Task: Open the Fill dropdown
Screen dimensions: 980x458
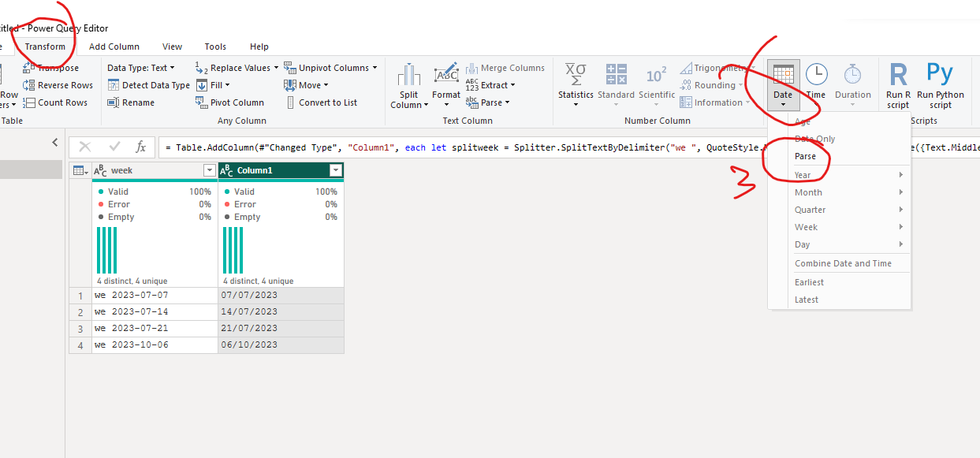Action: point(213,85)
